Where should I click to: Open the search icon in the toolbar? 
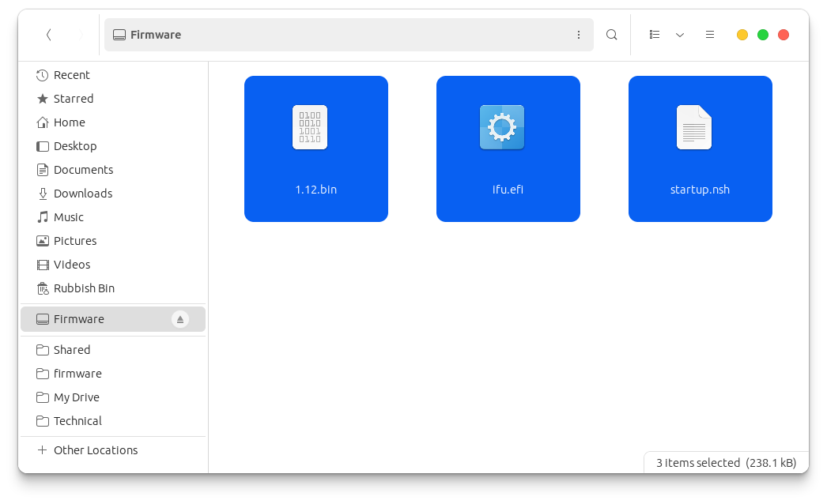point(611,35)
